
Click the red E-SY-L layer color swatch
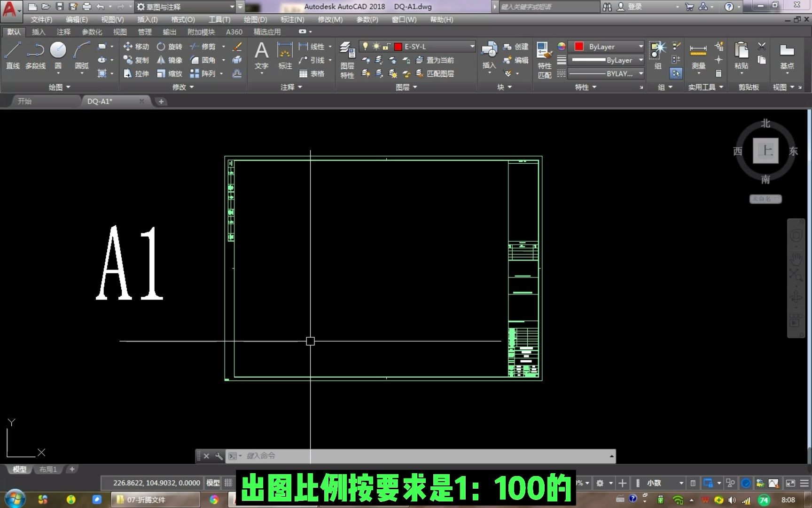click(398, 47)
